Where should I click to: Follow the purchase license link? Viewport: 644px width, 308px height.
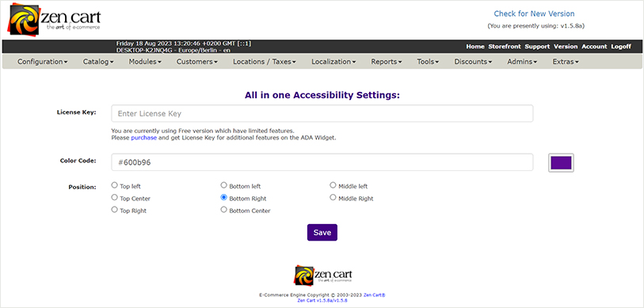pos(143,138)
